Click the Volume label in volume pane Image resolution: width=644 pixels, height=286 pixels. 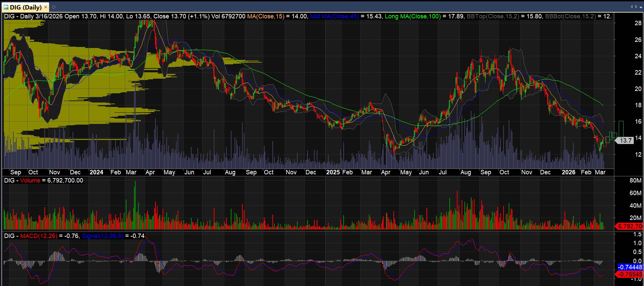click(x=30, y=180)
